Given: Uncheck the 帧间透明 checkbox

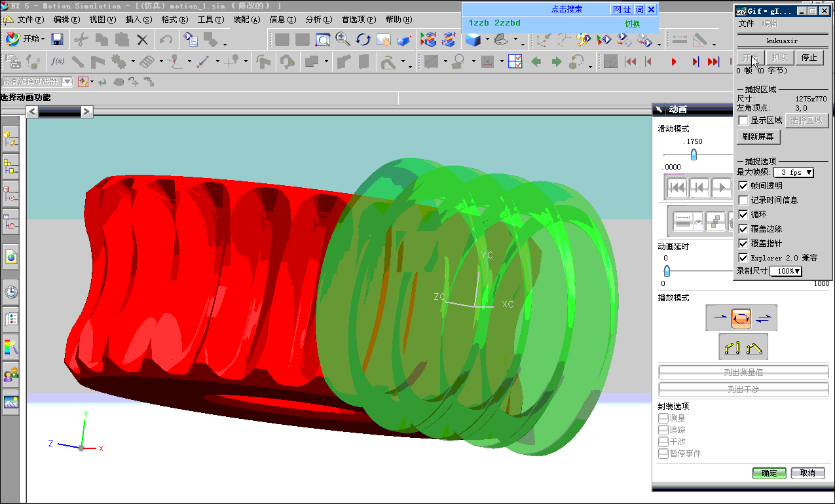Looking at the screenshot, I should click(743, 186).
